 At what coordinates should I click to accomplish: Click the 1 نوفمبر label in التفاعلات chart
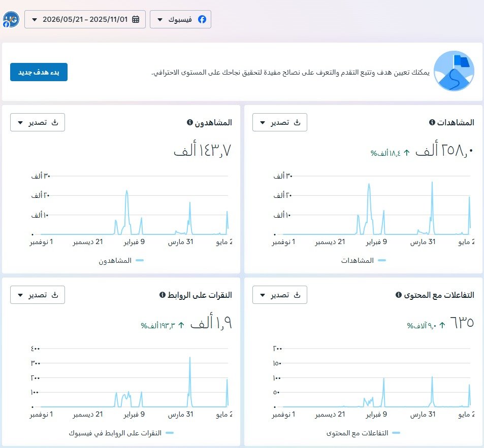pyautogui.click(x=283, y=415)
